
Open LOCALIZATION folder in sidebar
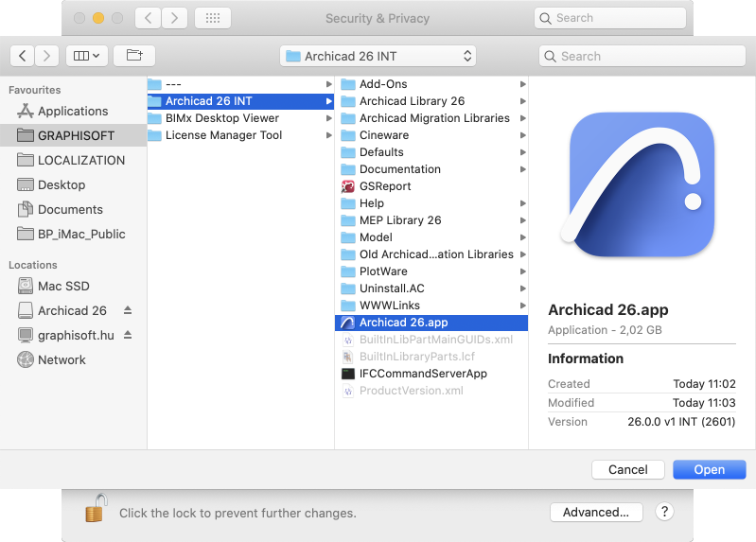tap(73, 160)
